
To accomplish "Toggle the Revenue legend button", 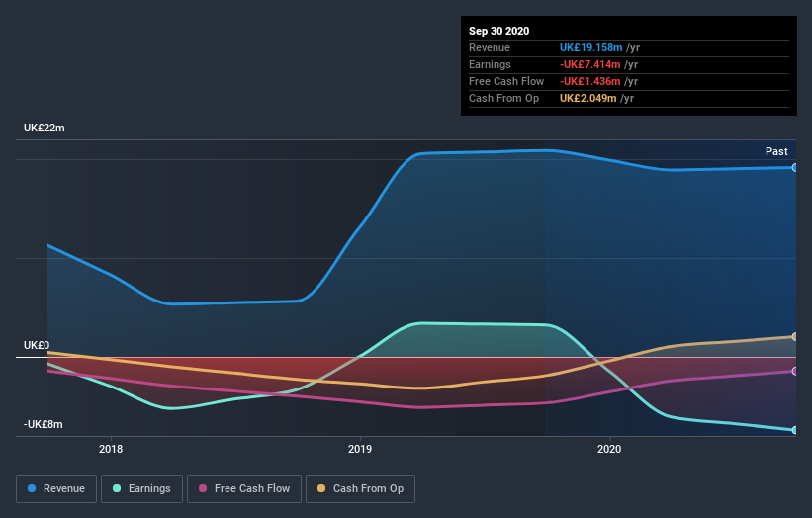I will (x=56, y=489).
